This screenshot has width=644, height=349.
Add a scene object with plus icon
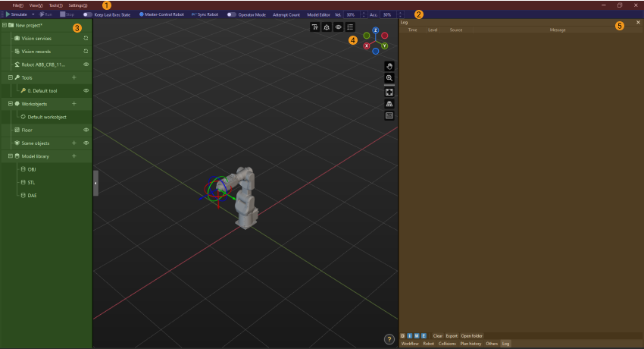(x=74, y=143)
